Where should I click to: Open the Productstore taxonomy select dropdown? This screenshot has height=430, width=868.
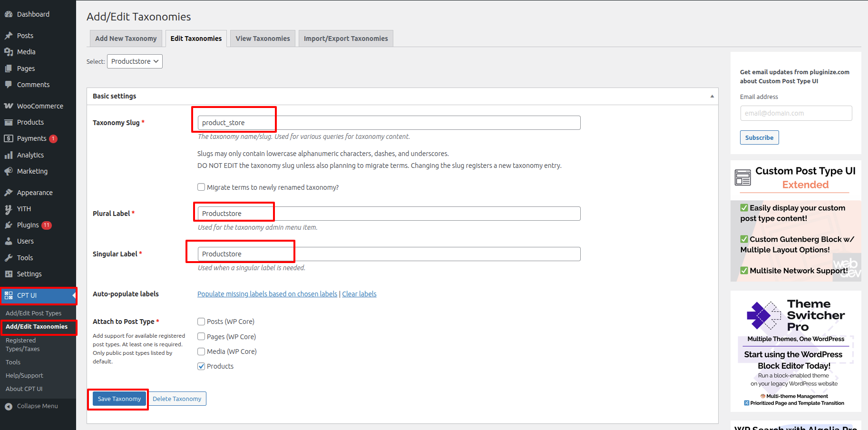(x=135, y=61)
